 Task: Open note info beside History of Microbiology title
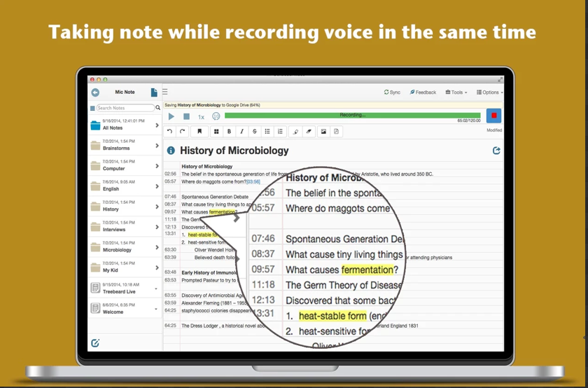point(171,151)
